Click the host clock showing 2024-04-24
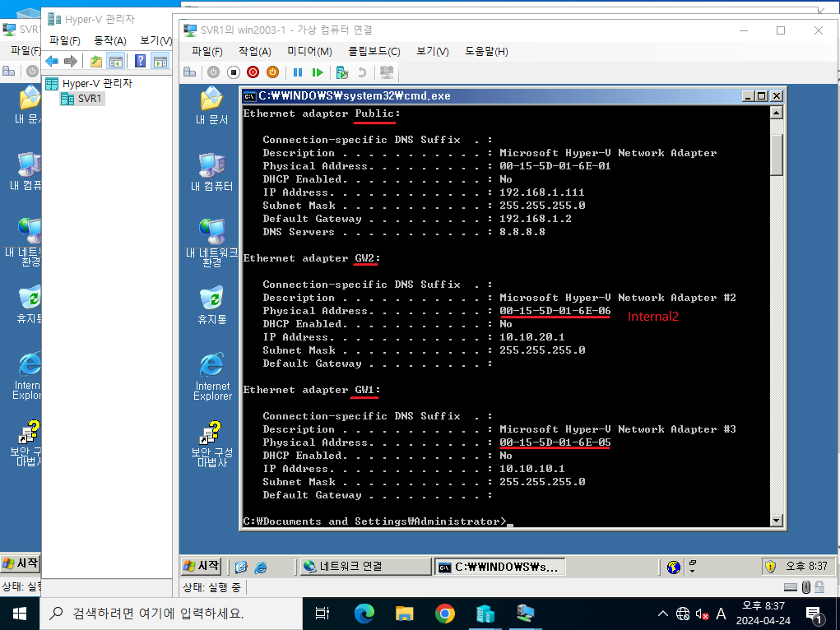 coord(763,614)
